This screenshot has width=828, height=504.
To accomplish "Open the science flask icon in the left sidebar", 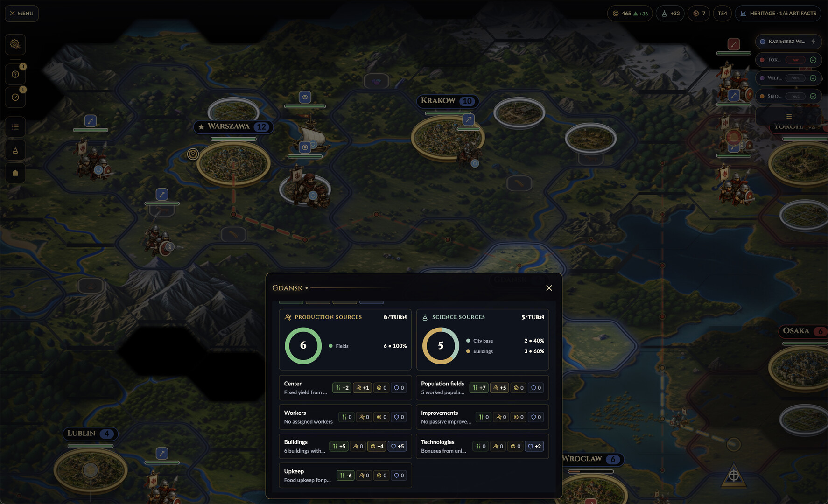I will (15, 150).
